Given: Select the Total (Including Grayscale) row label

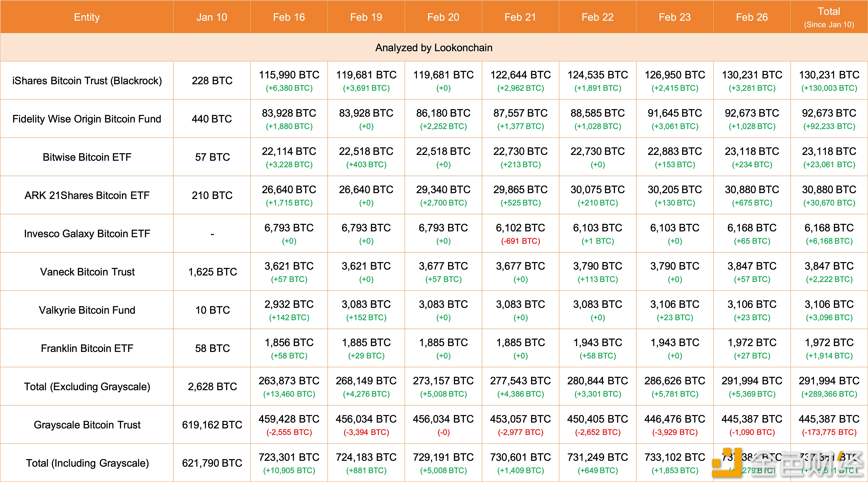Looking at the screenshot, I should click(x=87, y=463).
